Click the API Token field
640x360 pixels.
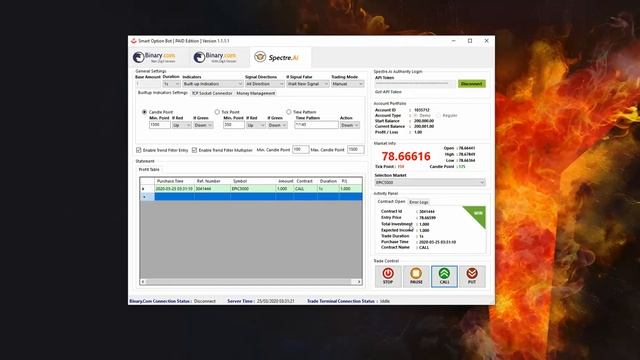[415, 84]
